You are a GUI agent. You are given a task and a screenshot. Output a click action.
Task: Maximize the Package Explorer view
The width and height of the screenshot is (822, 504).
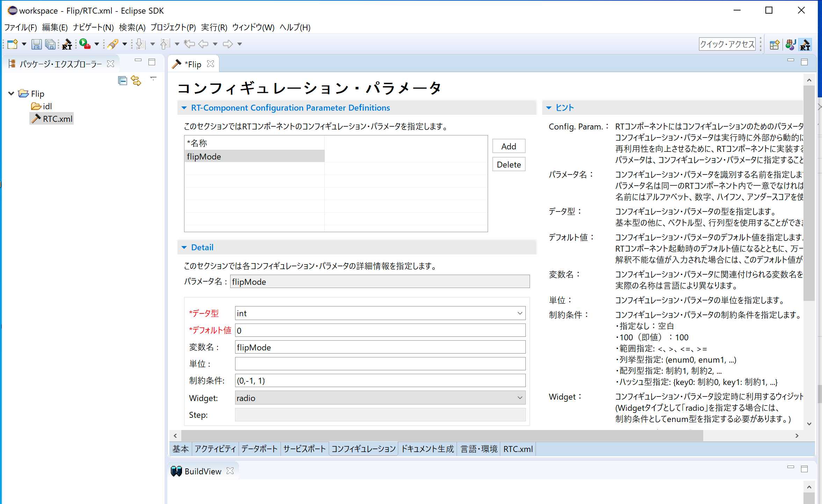[x=152, y=62]
